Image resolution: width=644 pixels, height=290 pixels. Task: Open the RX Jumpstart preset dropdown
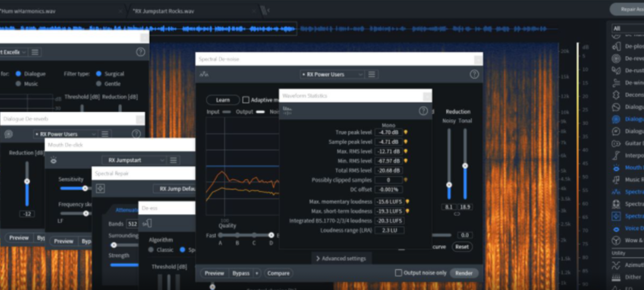click(133, 160)
